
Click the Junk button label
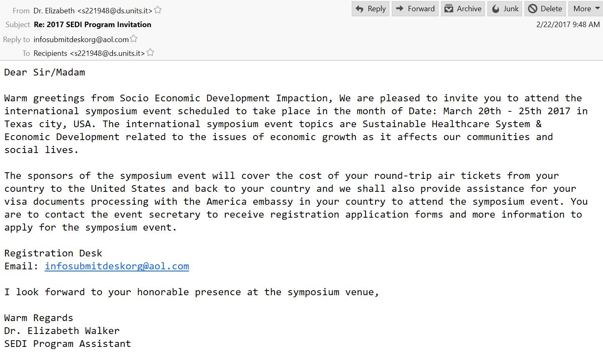pyautogui.click(x=511, y=9)
